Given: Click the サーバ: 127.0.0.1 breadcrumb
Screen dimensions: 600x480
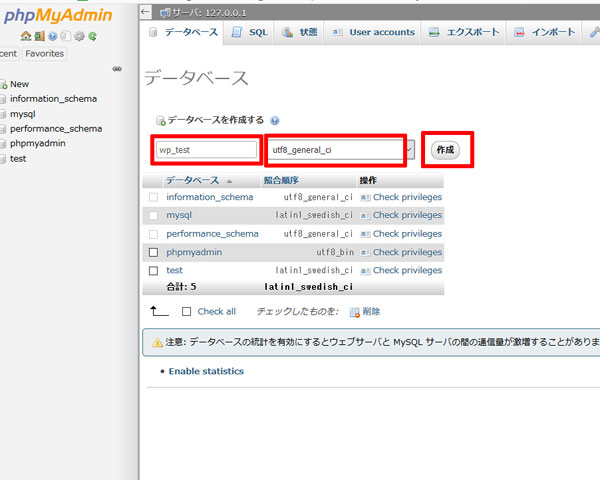Looking at the screenshot, I should pyautogui.click(x=209, y=13).
